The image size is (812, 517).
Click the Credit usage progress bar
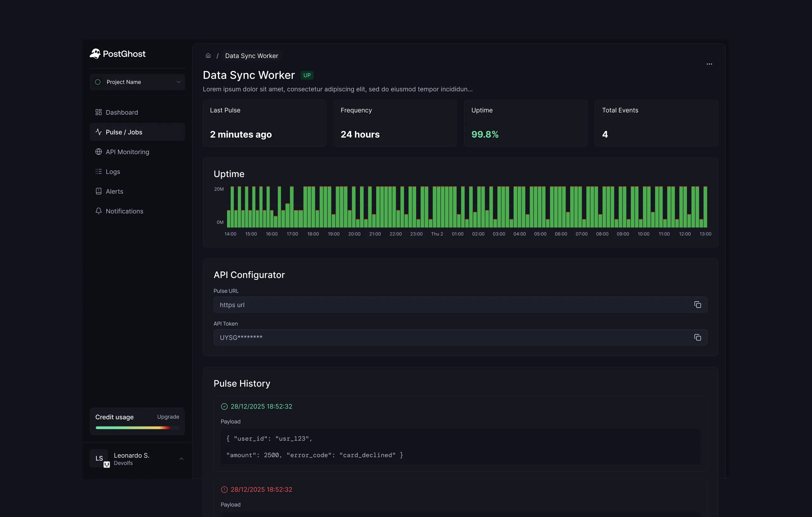coord(137,428)
